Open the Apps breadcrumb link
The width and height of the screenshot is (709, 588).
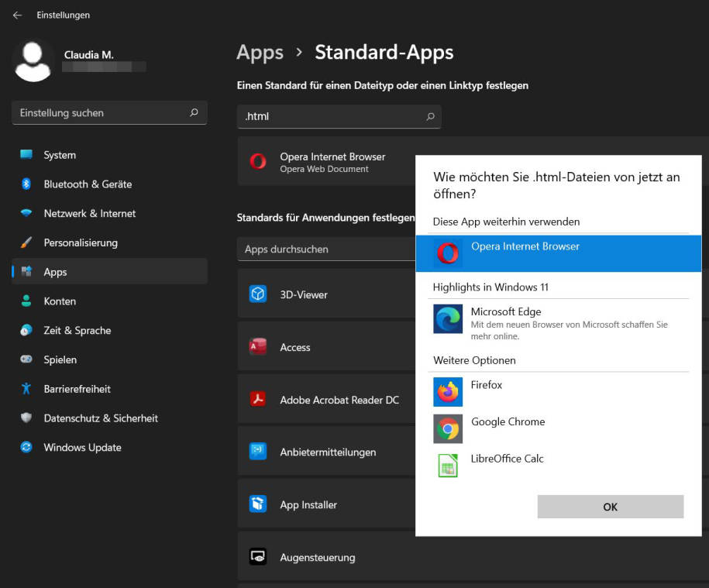(x=260, y=53)
